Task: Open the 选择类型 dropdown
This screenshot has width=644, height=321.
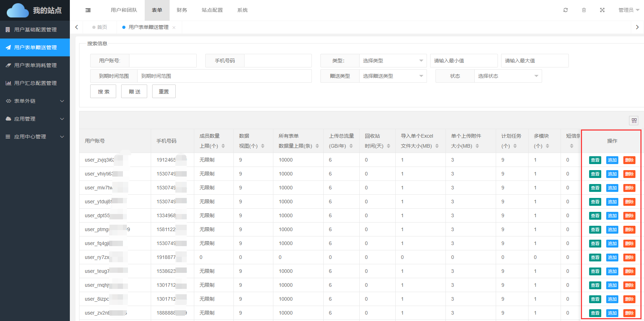Action: click(x=393, y=61)
